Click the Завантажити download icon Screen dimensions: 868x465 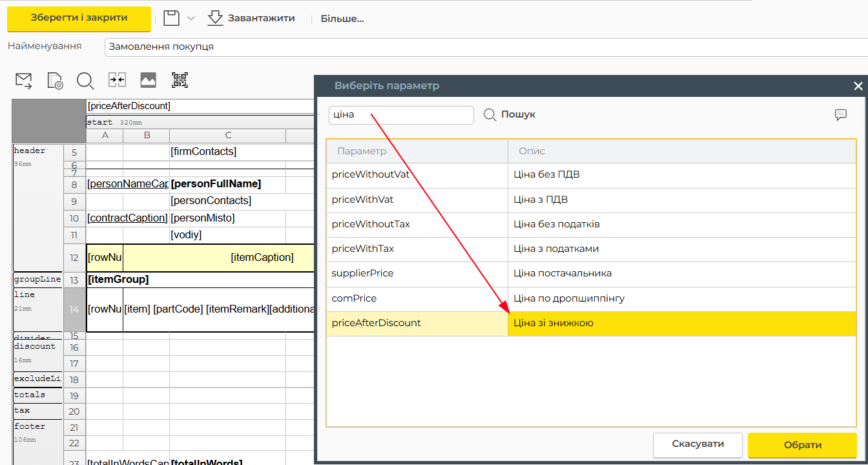coord(215,18)
